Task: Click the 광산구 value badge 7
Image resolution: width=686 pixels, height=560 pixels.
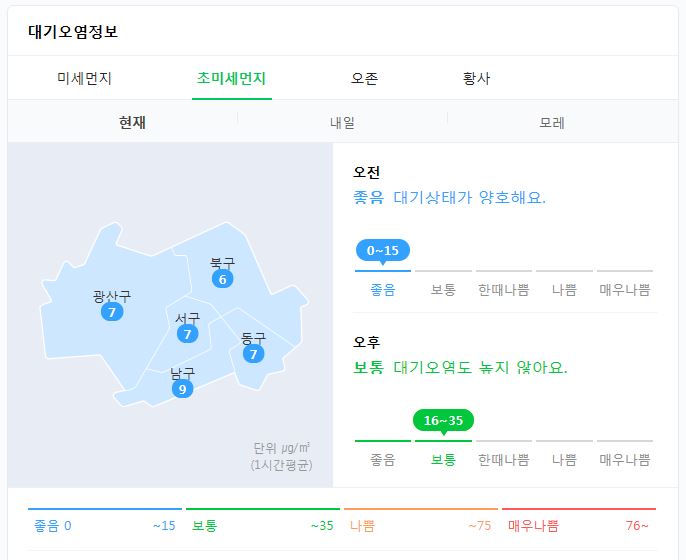Action: [112, 312]
